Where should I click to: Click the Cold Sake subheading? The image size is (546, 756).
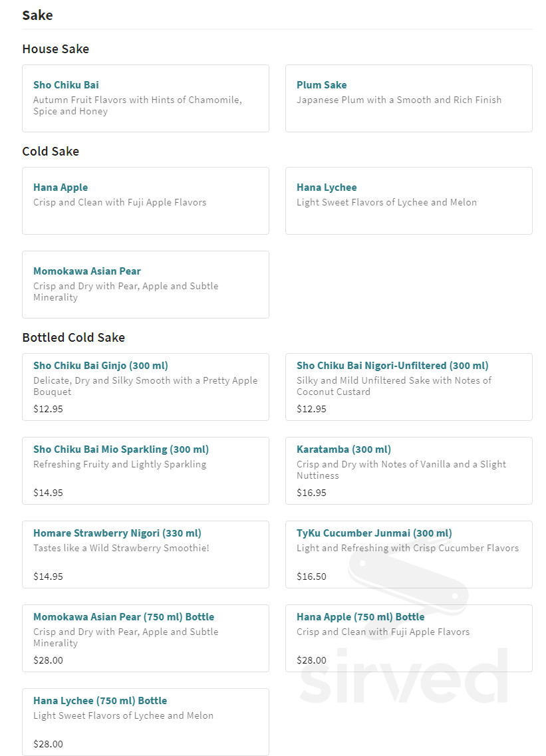(51, 151)
